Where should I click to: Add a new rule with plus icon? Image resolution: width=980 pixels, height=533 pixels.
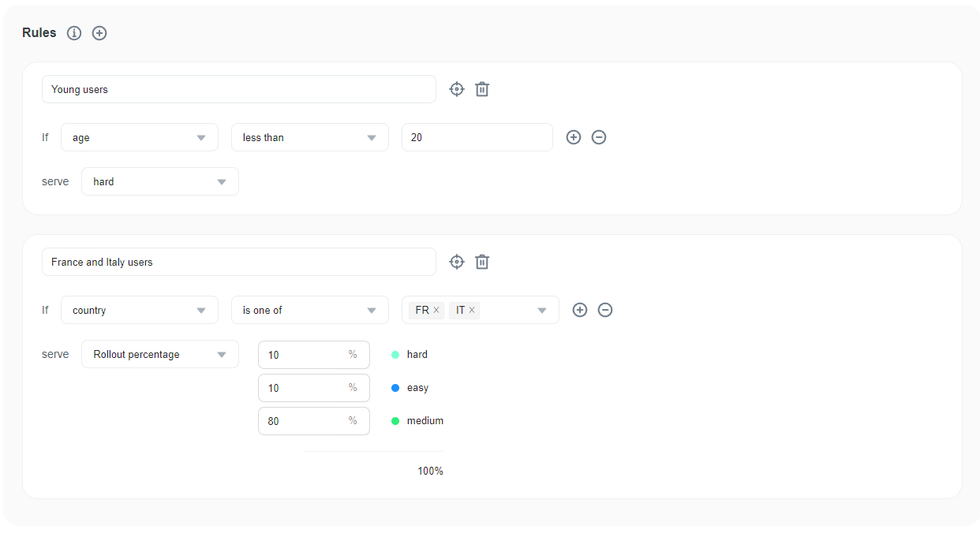click(99, 33)
